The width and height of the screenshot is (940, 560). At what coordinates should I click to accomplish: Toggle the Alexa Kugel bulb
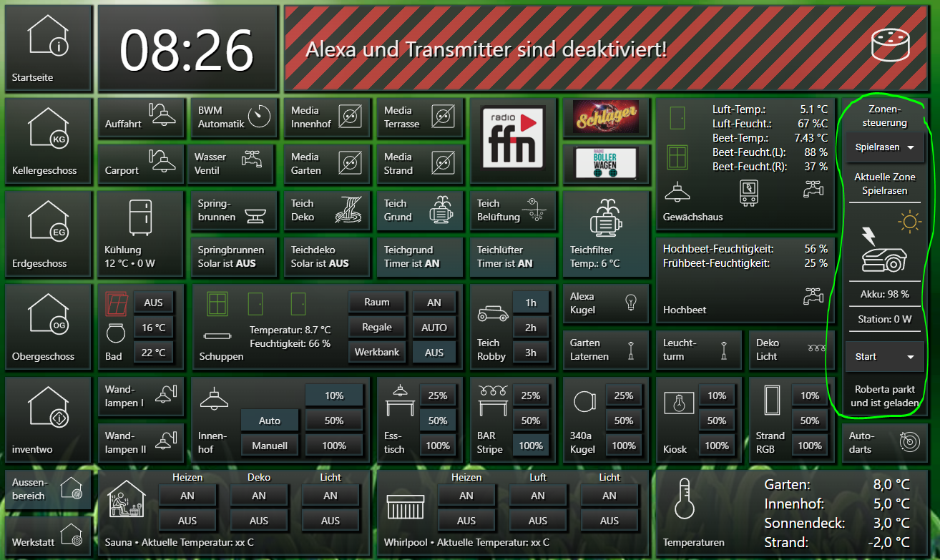606,303
